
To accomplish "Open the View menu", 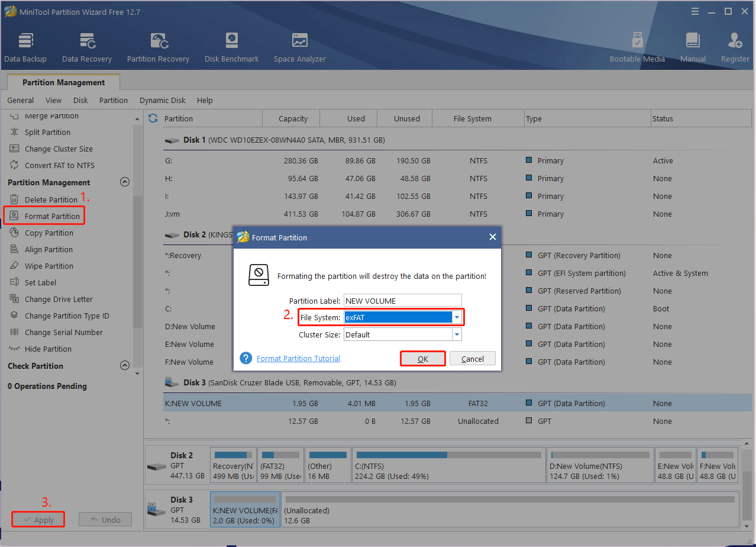I will pos(53,100).
